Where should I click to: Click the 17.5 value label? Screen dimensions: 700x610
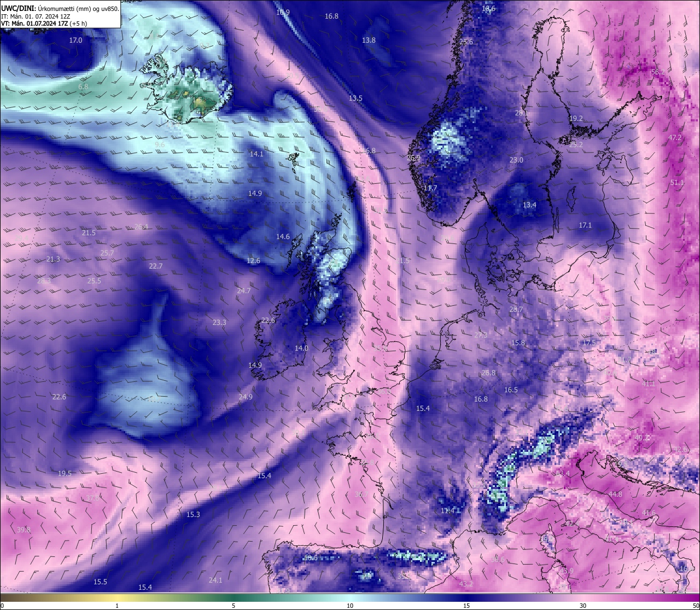(588, 342)
